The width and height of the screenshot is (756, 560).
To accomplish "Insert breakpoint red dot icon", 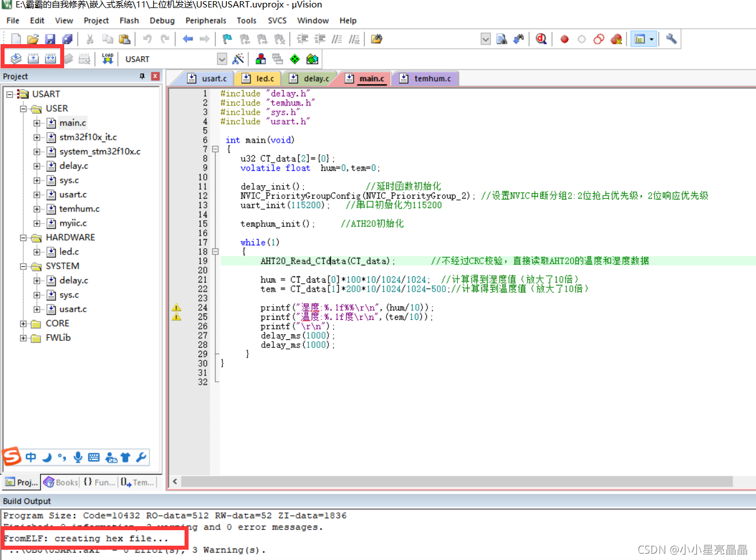I will pyautogui.click(x=565, y=39).
